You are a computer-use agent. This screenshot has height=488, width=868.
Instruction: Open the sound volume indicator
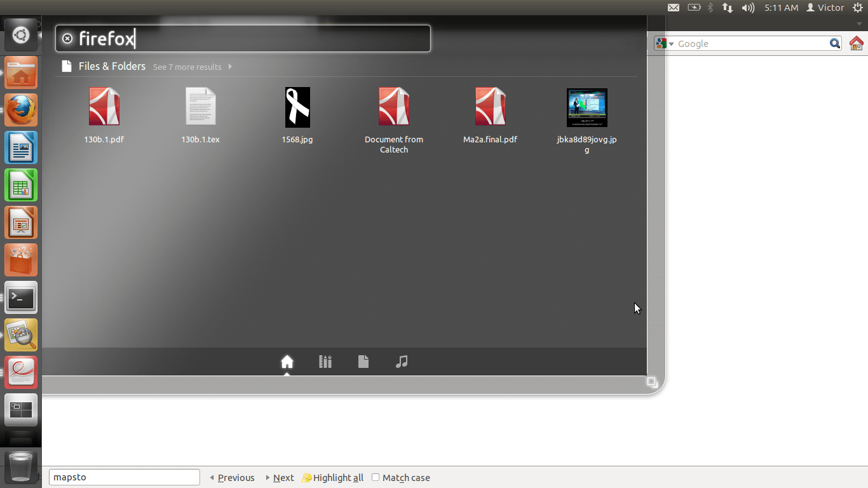748,8
